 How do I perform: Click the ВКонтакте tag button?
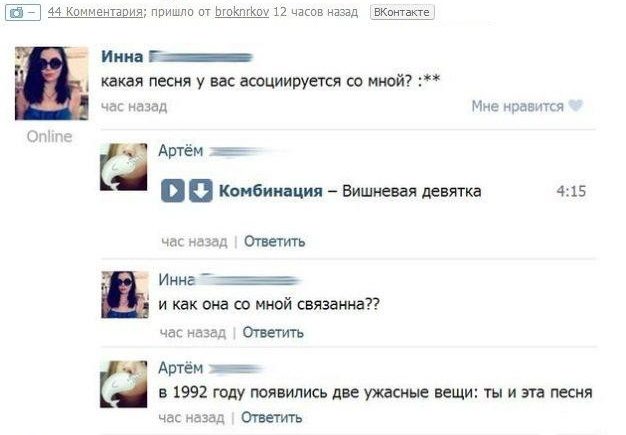pos(402,12)
